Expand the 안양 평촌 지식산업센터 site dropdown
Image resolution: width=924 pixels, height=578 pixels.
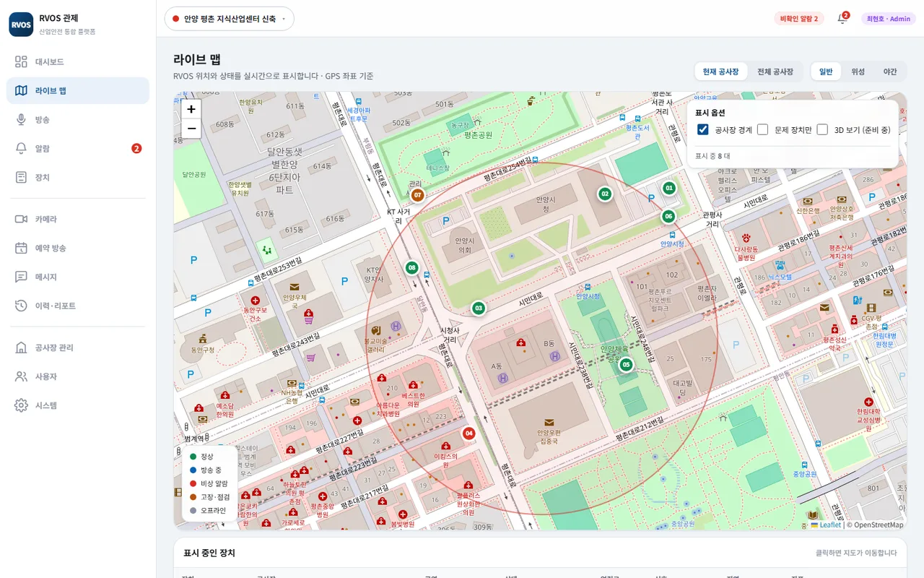point(230,19)
